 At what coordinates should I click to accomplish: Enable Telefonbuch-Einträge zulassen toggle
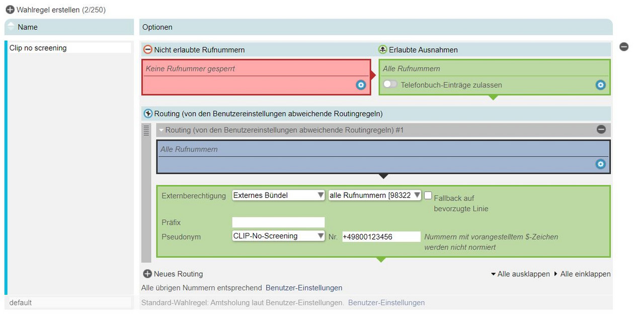pyautogui.click(x=390, y=85)
